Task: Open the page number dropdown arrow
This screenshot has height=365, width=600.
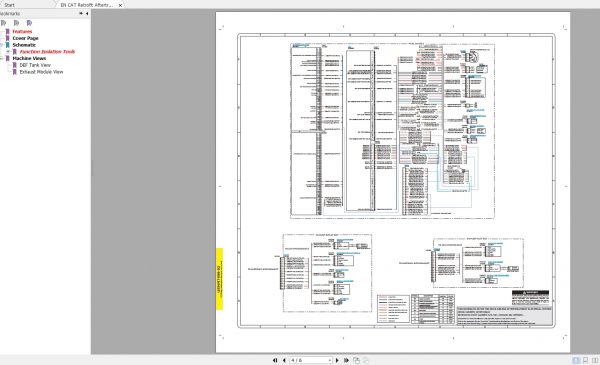Action: tap(329, 360)
